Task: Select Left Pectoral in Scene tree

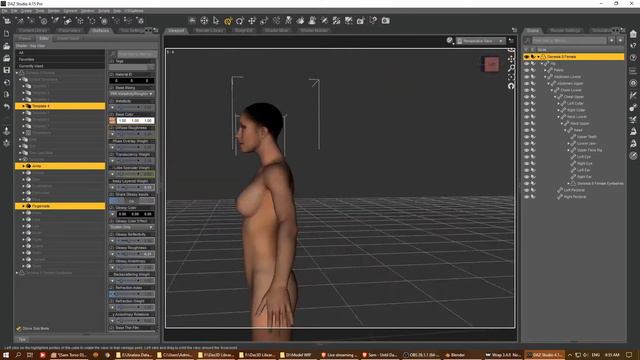Action: point(574,190)
